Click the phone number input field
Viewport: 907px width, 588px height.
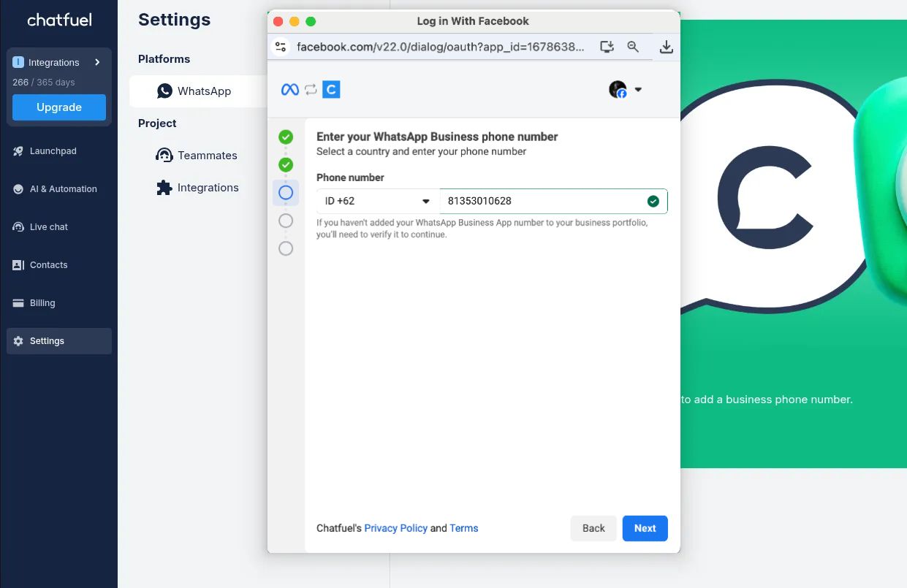pyautogui.click(x=553, y=202)
